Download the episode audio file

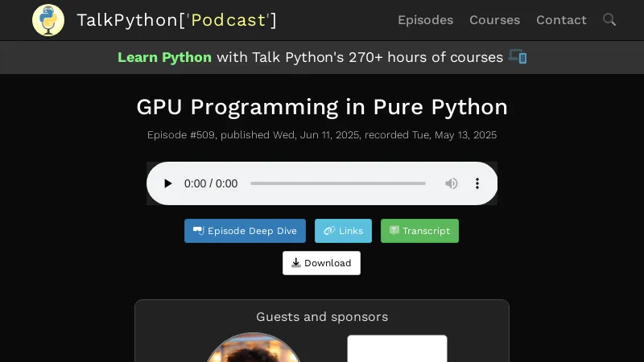click(321, 263)
